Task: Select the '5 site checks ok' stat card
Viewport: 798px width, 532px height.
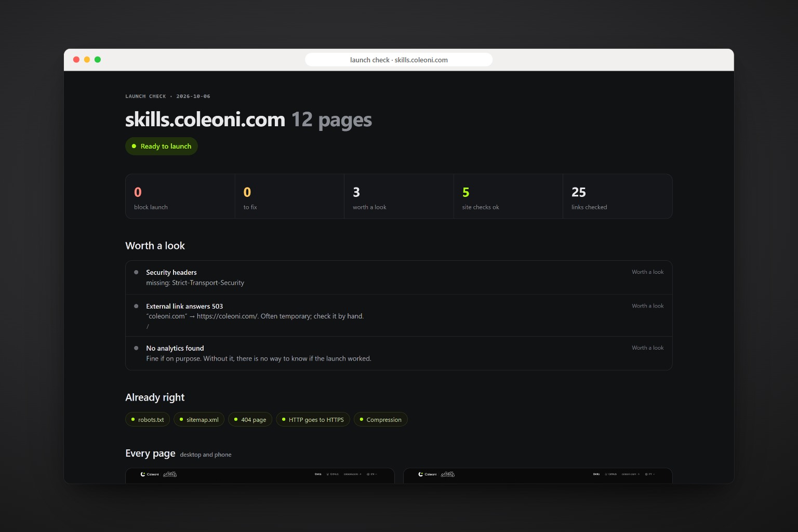Action: pos(508,196)
